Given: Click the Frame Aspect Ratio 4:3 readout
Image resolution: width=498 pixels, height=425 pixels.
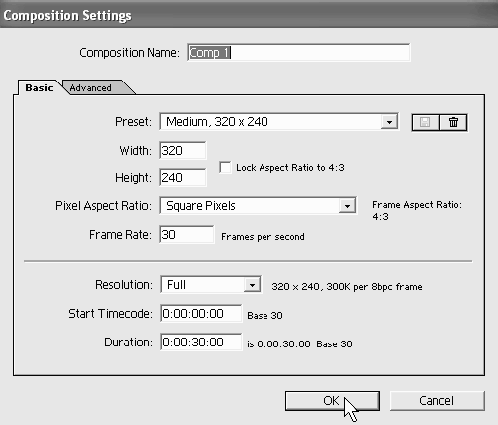Looking at the screenshot, I should click(417, 210).
